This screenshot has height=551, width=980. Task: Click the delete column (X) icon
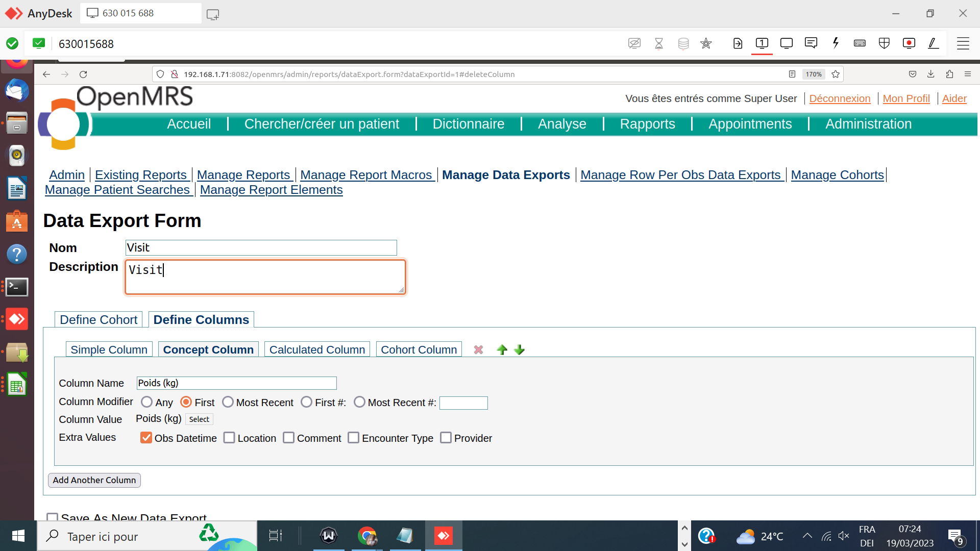click(x=479, y=350)
